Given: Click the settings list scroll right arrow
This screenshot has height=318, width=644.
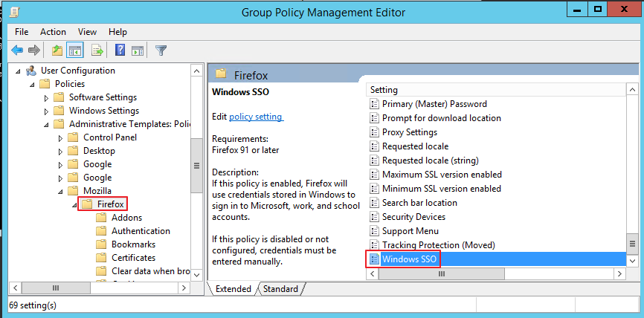Looking at the screenshot, I should [x=619, y=273].
